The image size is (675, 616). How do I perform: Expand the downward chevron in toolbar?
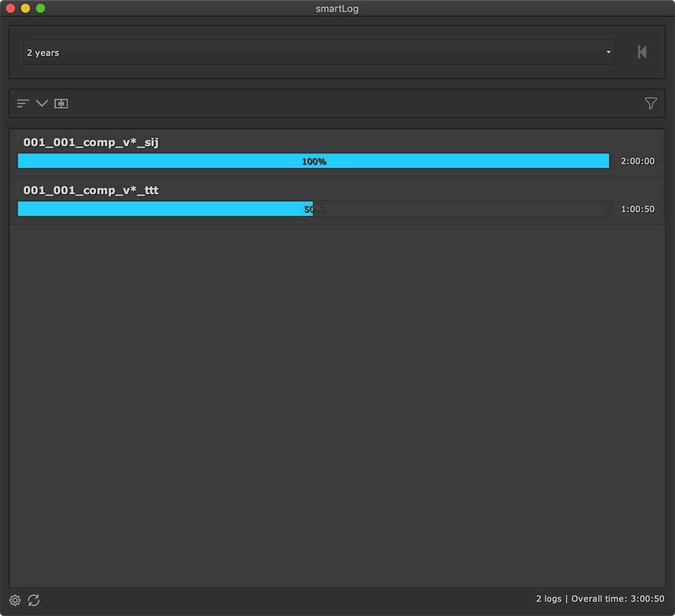(42, 104)
